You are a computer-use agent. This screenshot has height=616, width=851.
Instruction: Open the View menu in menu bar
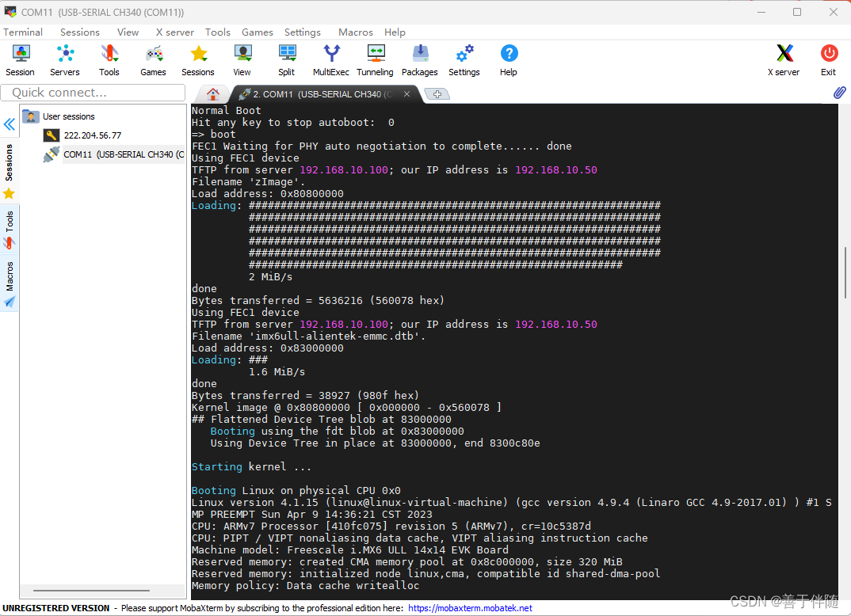click(x=128, y=32)
